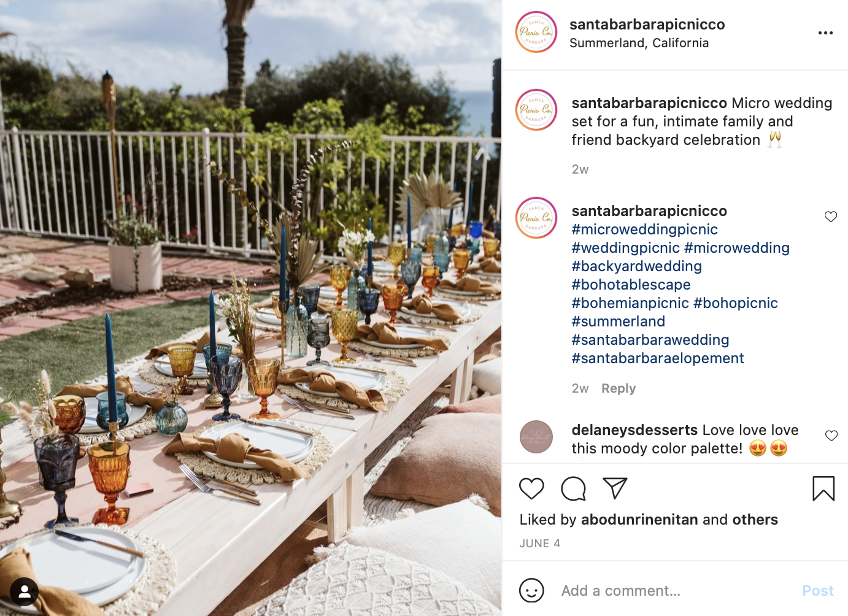Image resolution: width=848 pixels, height=616 pixels.
Task: Show tagged people icon on photo
Action: [x=25, y=591]
